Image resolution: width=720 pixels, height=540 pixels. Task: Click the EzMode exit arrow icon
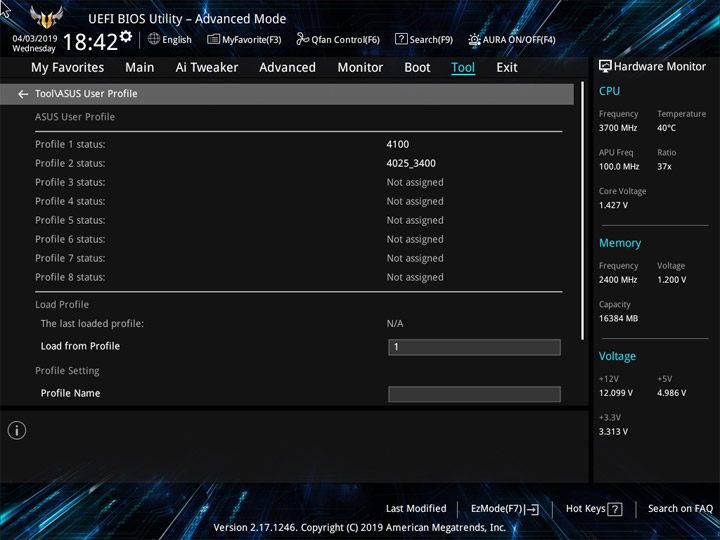(532, 509)
